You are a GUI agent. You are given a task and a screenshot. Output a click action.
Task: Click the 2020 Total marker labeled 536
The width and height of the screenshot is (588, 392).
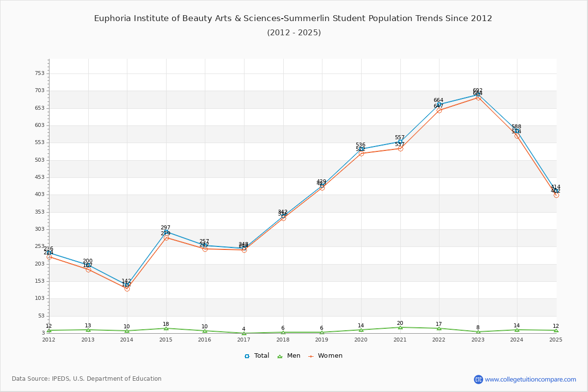pyautogui.click(x=361, y=149)
